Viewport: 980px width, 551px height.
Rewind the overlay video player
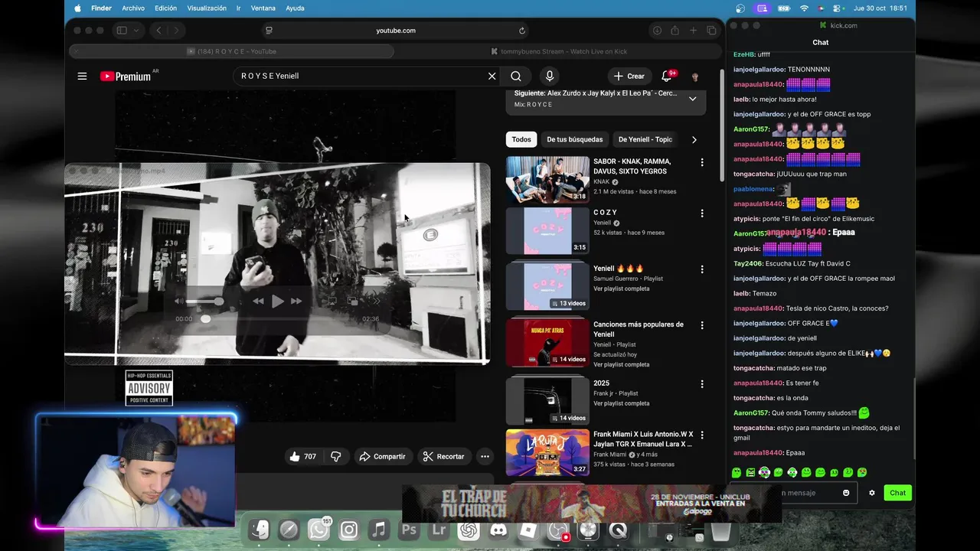258,302
